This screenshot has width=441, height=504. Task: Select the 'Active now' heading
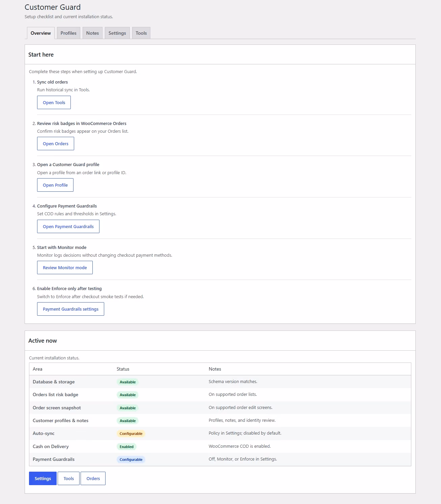[42, 341]
